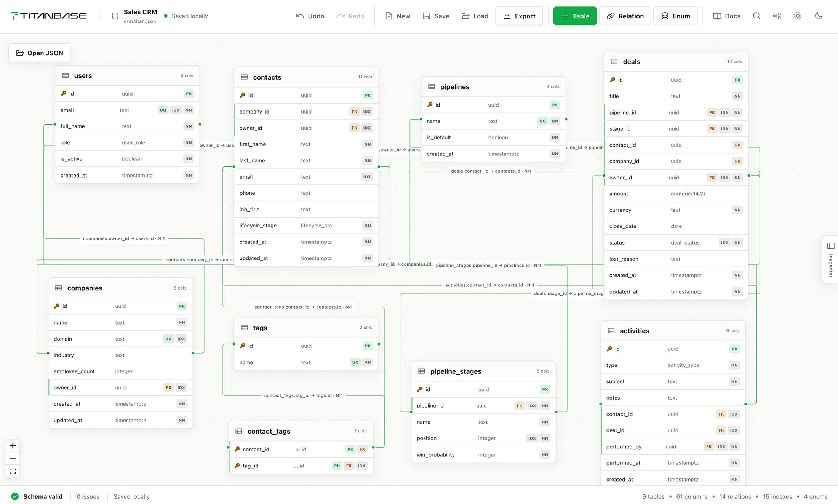Click the FK badge on contacts company_id
The width and height of the screenshot is (838, 504).
(354, 112)
